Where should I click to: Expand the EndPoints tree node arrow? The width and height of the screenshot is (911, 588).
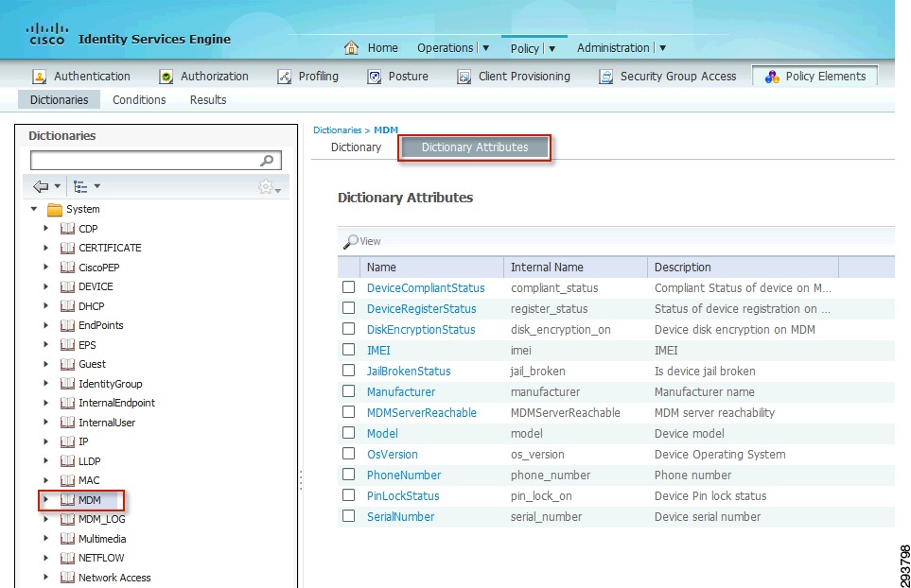pyautogui.click(x=46, y=325)
